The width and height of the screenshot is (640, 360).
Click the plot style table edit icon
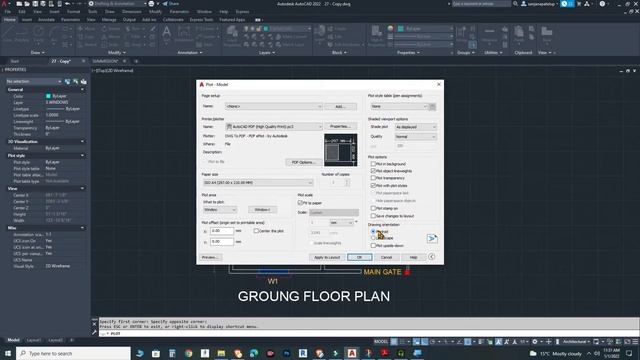tap(432, 107)
